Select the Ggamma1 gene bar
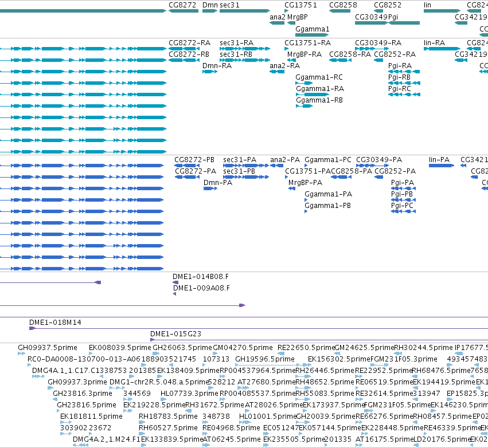 click(312, 35)
